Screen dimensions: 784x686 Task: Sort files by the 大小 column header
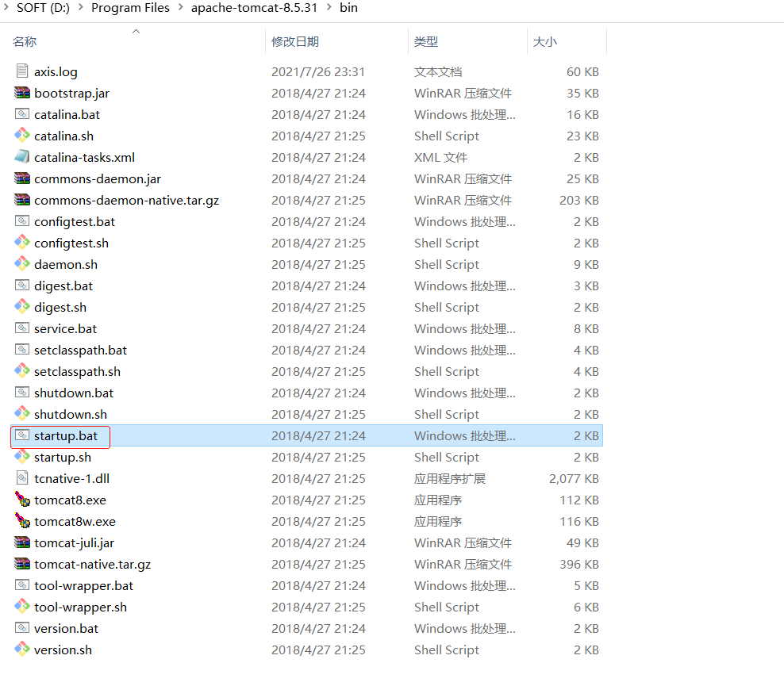click(545, 41)
